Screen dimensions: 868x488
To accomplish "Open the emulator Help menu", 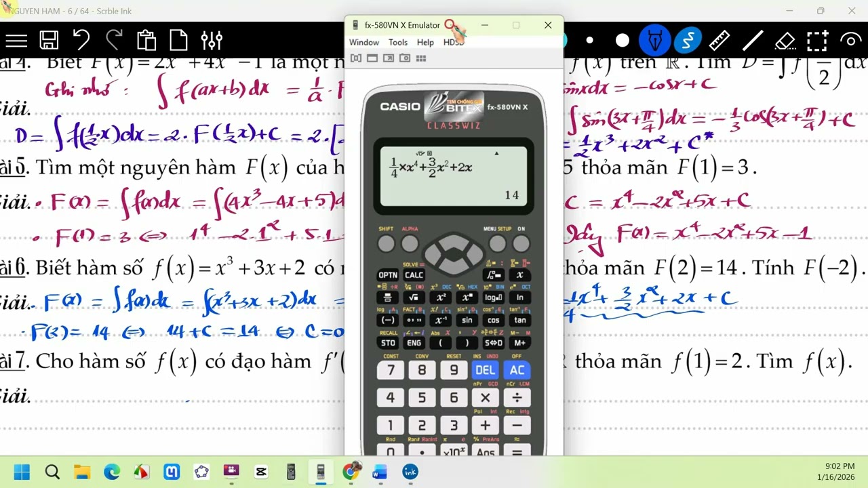I will click(425, 42).
